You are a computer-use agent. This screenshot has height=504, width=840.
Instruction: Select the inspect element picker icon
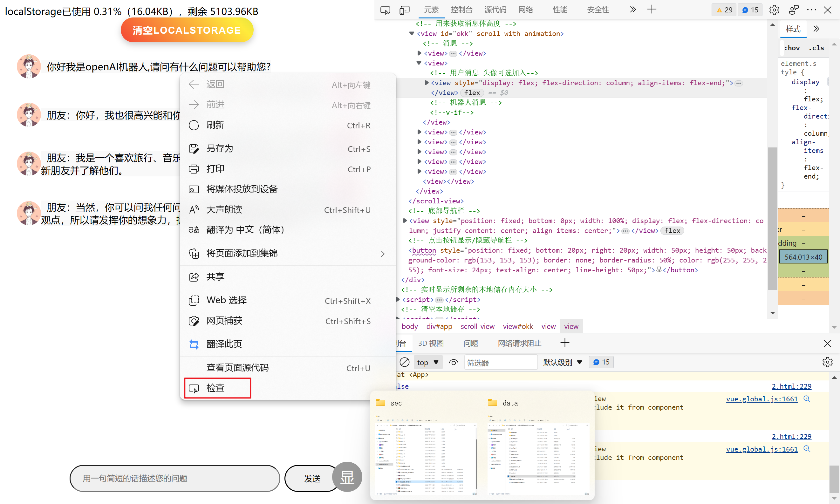385,10
